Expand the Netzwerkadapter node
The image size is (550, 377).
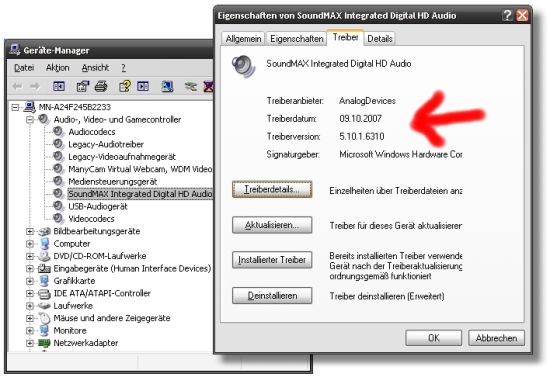pos(30,343)
